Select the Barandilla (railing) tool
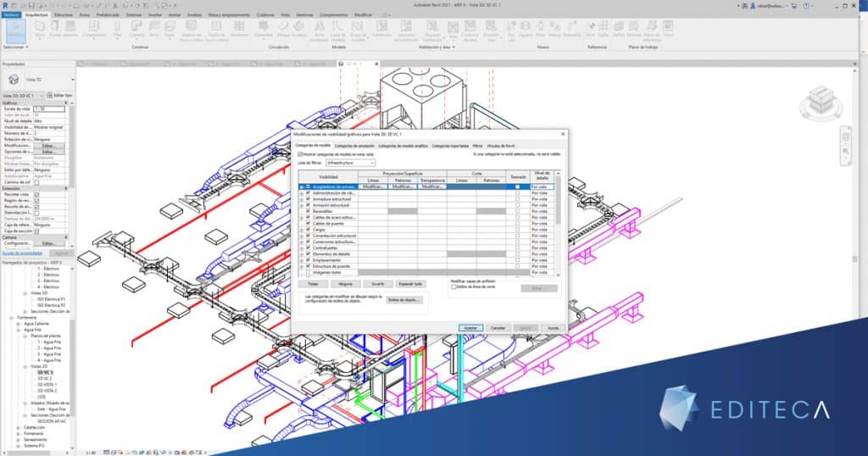Screen dimensions: 868x456 click(x=264, y=29)
